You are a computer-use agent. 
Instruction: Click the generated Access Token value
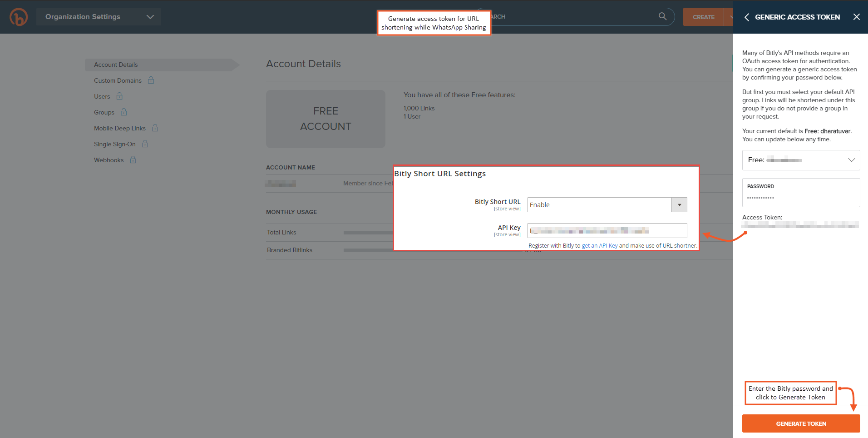tap(800, 225)
